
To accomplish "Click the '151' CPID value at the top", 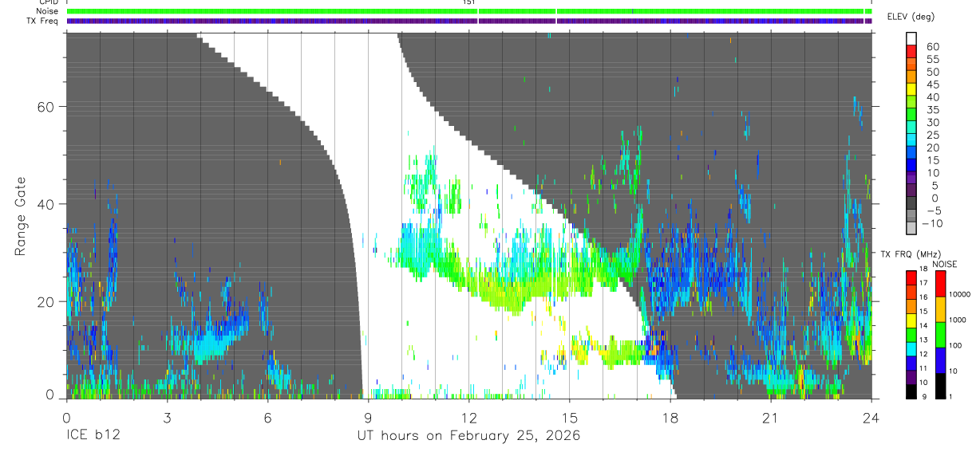I will 469,3.
